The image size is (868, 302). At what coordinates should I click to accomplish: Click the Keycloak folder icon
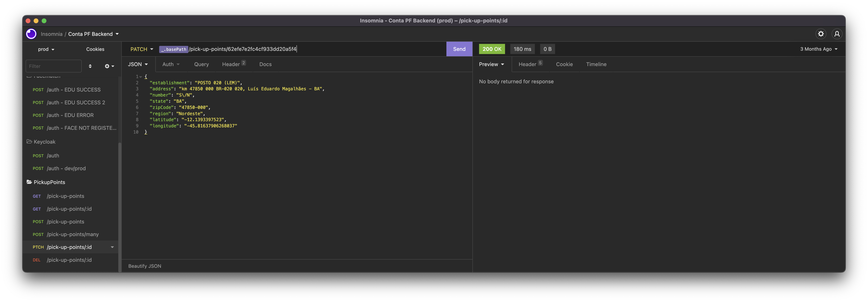[x=29, y=142]
